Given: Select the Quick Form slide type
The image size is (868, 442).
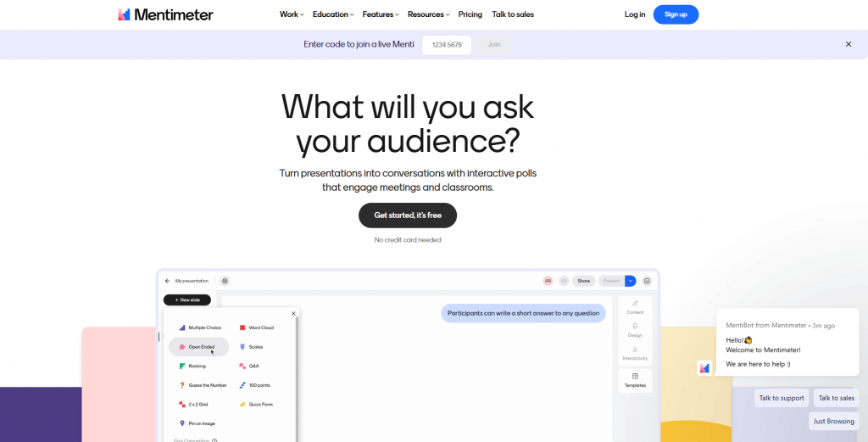Looking at the screenshot, I should click(256, 405).
